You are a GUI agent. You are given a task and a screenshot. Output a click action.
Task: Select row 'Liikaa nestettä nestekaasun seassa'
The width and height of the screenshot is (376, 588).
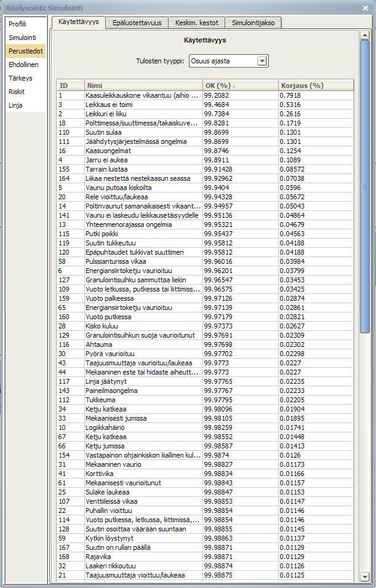[x=206, y=178]
